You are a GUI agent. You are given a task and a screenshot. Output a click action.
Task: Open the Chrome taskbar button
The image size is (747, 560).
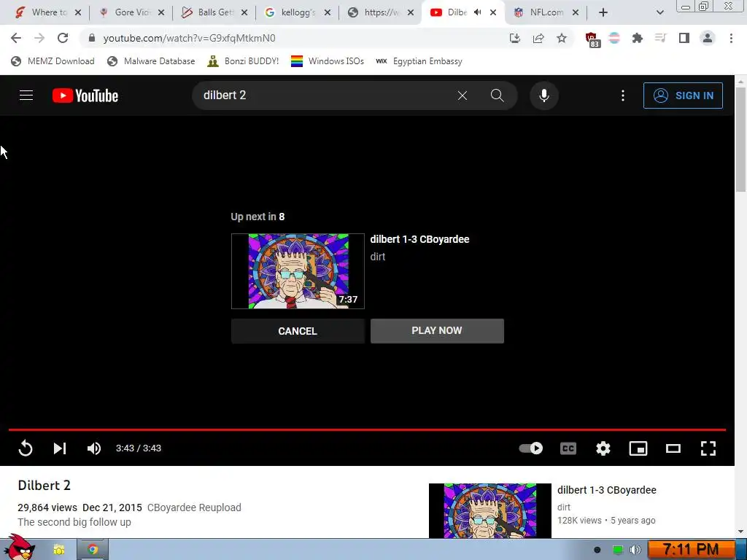[x=93, y=550]
